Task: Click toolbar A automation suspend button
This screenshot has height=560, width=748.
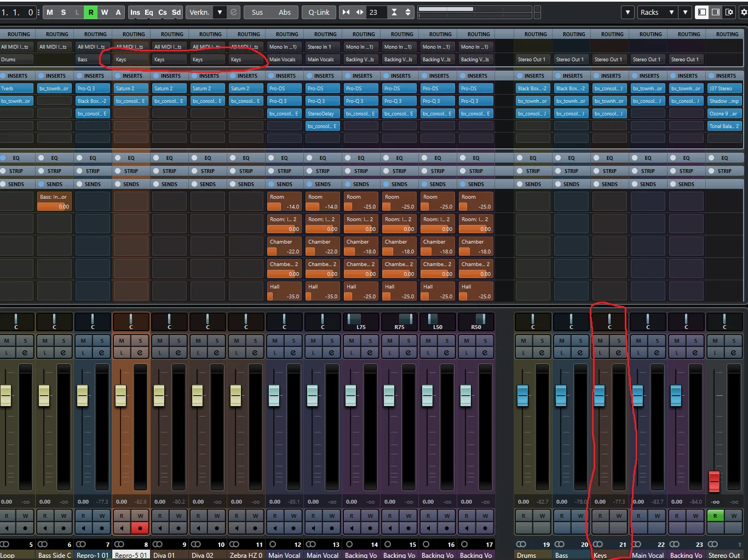Action: 118,12
